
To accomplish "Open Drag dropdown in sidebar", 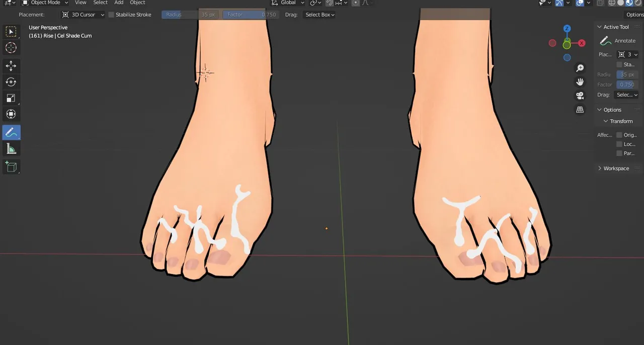I will coord(627,95).
